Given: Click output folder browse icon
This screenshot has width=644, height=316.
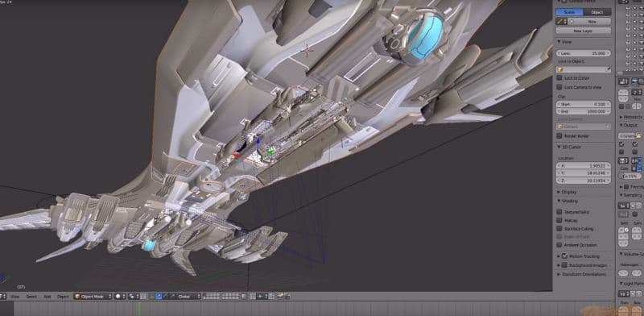Looking at the screenshot, I should click(x=638, y=135).
